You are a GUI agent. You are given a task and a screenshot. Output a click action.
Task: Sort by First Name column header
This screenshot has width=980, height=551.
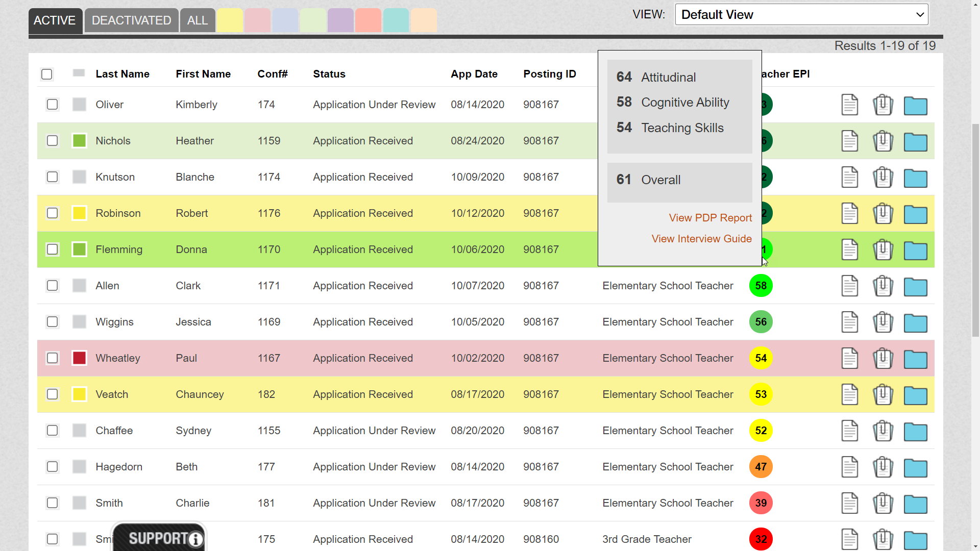(203, 74)
